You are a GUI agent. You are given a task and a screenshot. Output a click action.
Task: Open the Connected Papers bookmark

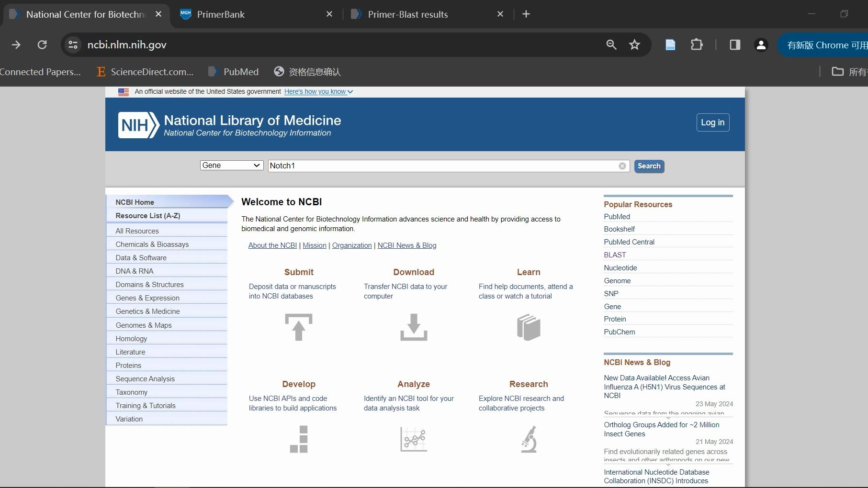click(x=40, y=72)
